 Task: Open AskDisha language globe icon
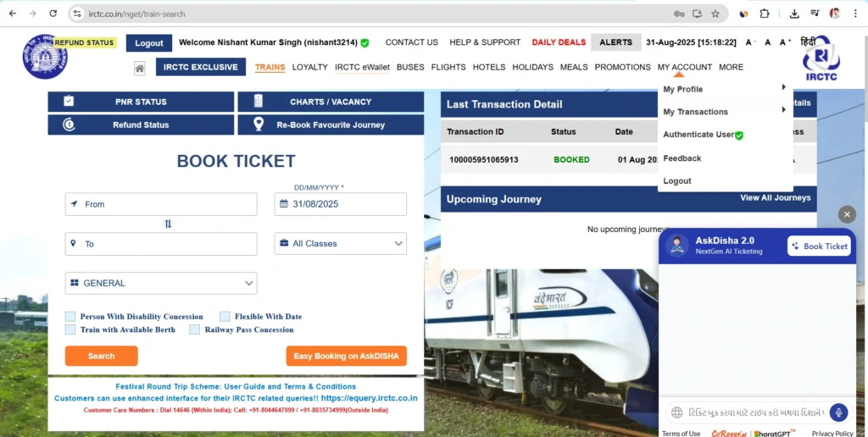(x=676, y=412)
